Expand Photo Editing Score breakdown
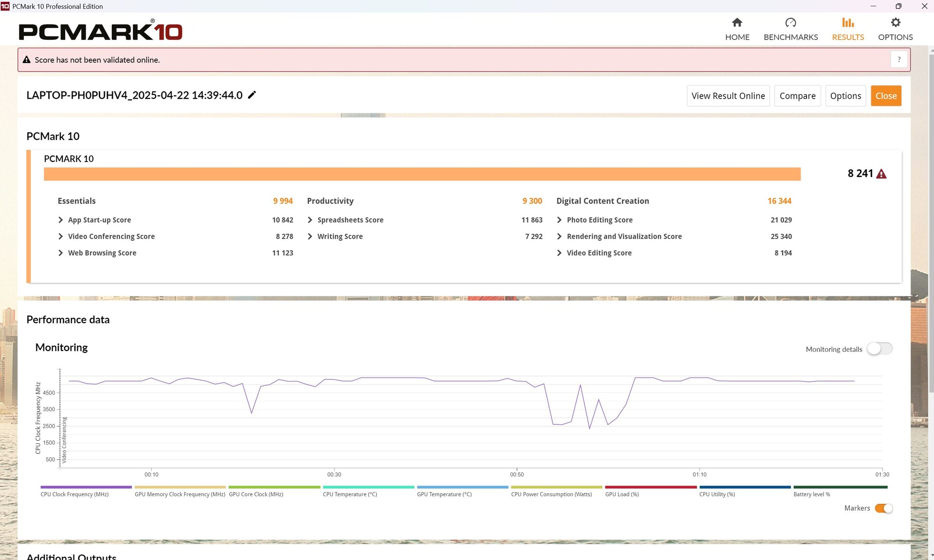The width and height of the screenshot is (934, 560). pos(559,220)
